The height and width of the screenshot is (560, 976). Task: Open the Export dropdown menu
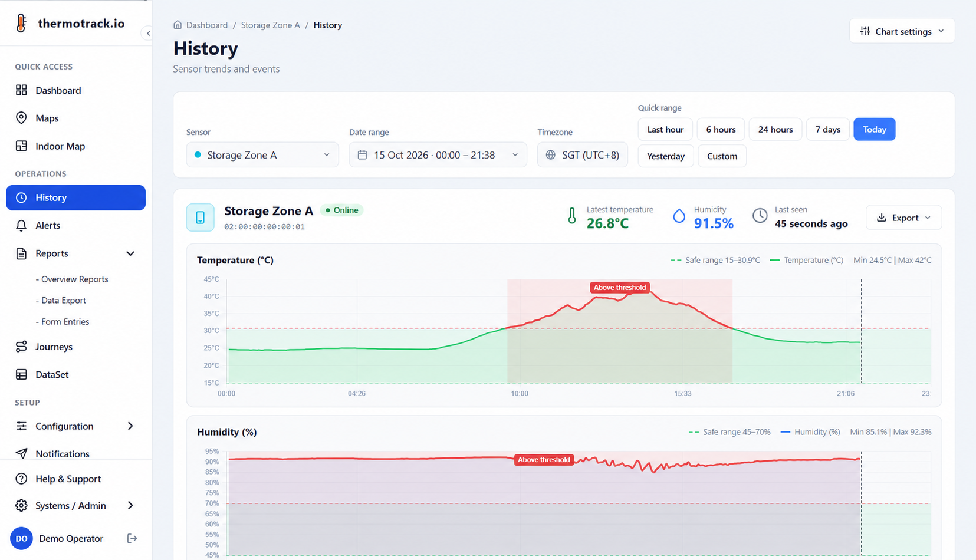tap(903, 218)
